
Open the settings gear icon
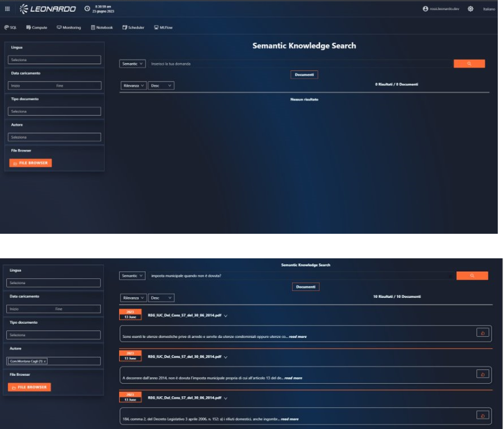[x=470, y=9]
